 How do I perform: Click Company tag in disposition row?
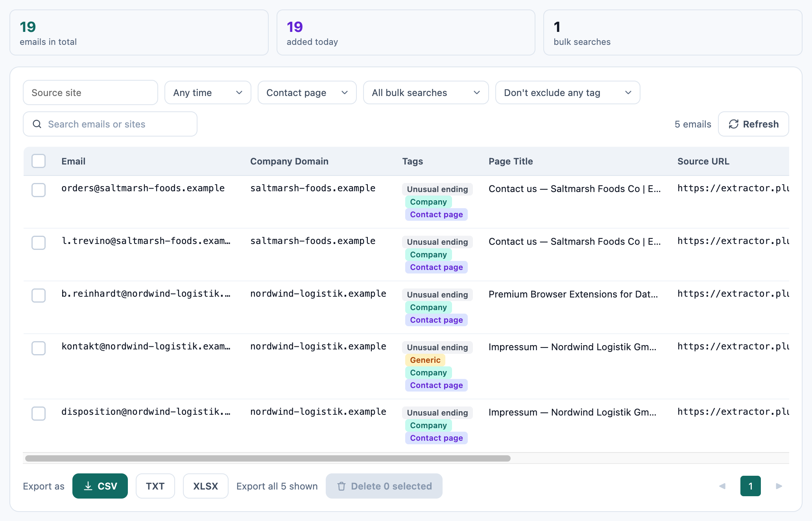[428, 425]
